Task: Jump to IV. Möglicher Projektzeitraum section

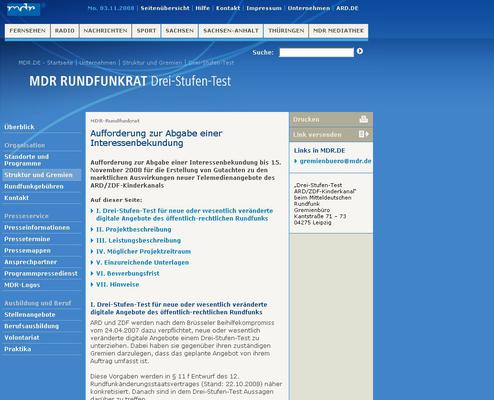Action: [x=143, y=251]
